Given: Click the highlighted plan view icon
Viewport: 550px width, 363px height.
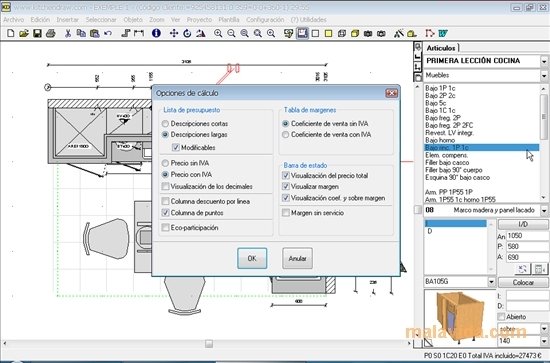Looking at the screenshot, I should [302, 33].
